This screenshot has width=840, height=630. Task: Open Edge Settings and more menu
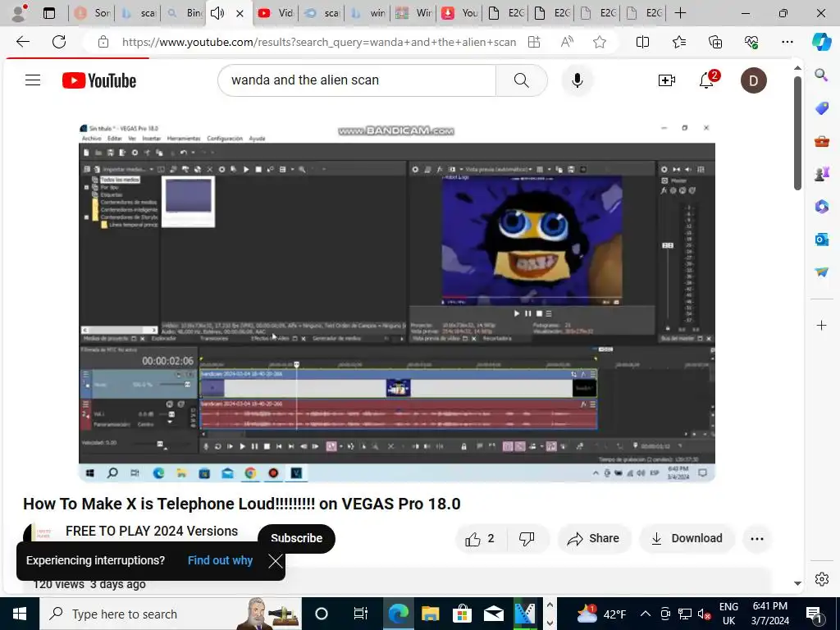pyautogui.click(x=787, y=42)
